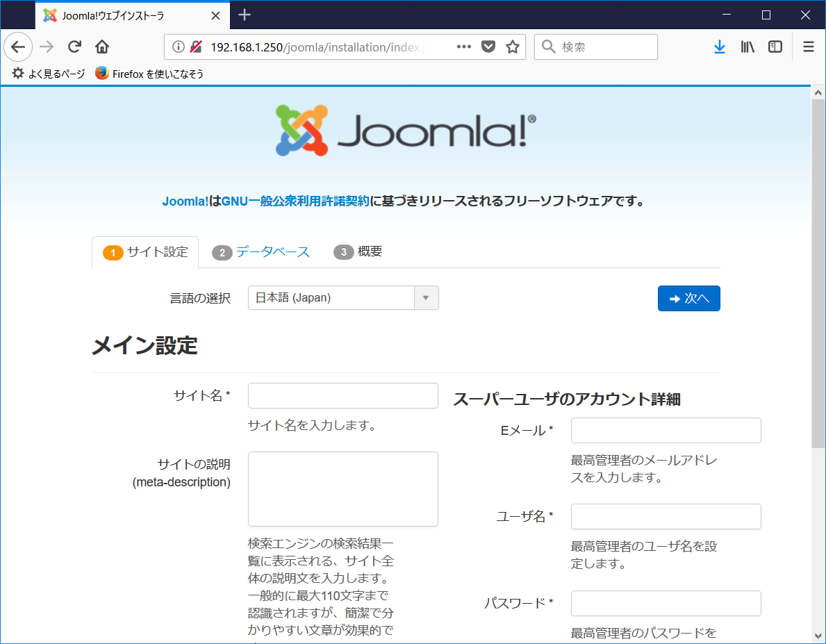Image resolution: width=826 pixels, height=644 pixels.
Task: Click scrollbar up arrow
Action: pyautogui.click(x=818, y=93)
